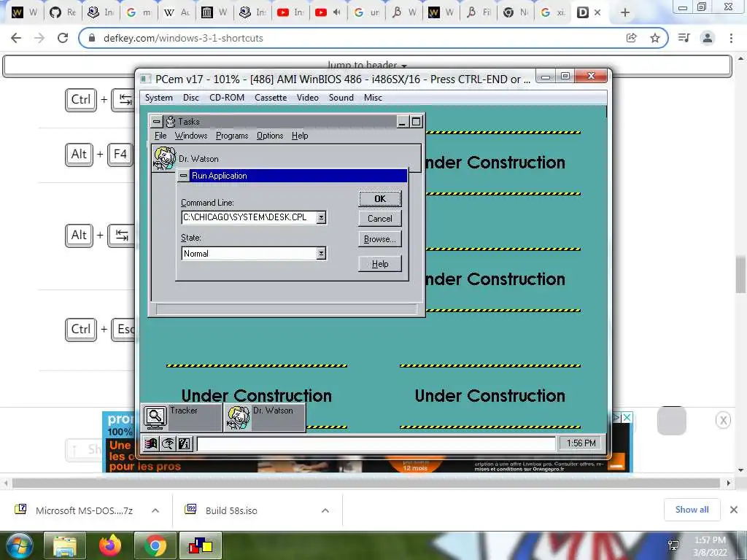Click the vertical page scrollbar thumb
This screenshot has height=560, width=747.
coord(741,275)
